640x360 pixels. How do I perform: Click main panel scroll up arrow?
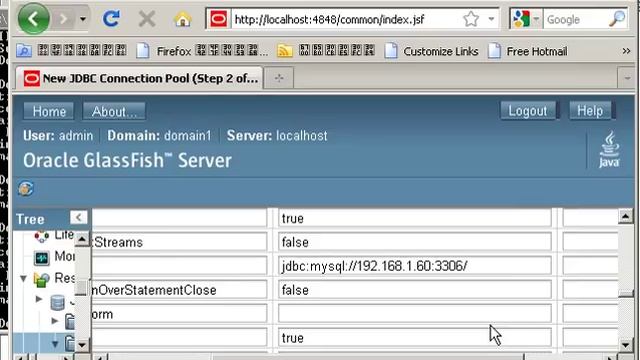point(625,216)
